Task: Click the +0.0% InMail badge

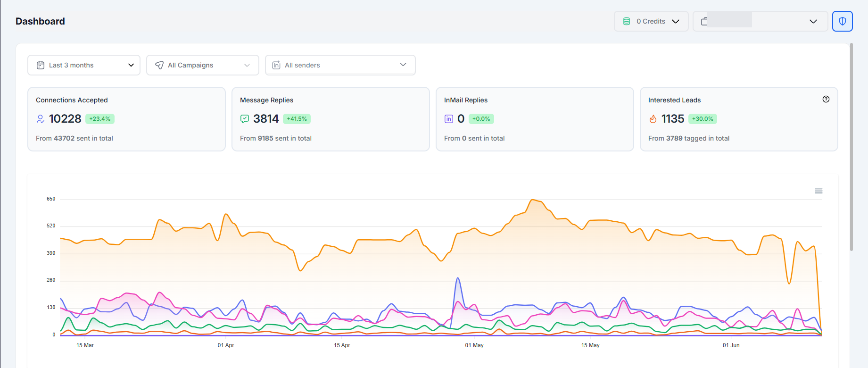Action: (481, 119)
